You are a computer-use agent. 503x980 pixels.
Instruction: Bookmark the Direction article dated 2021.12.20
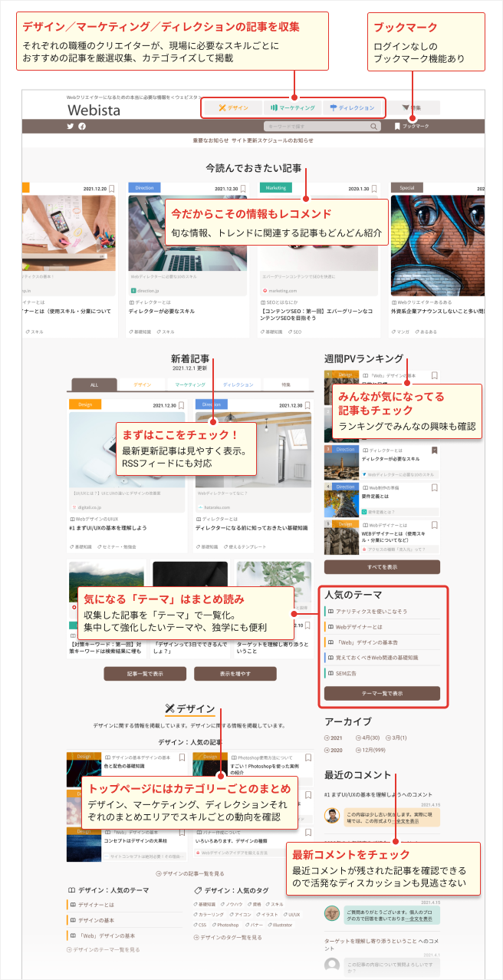[243, 188]
